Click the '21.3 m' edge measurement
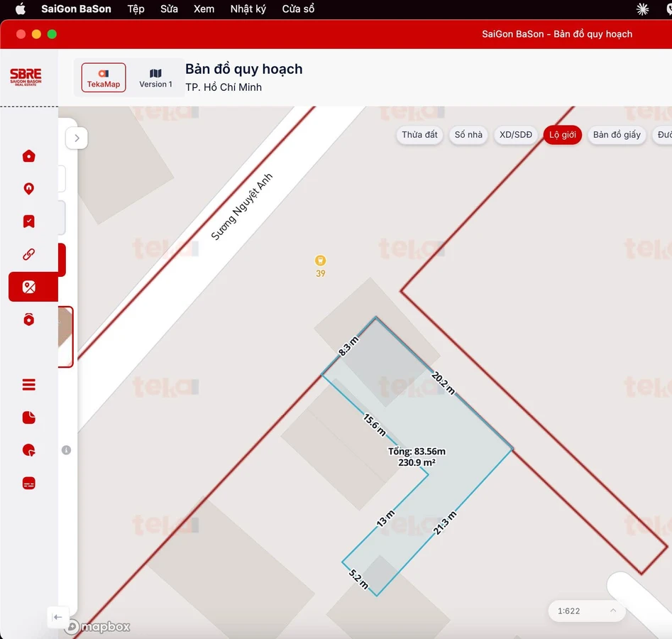 coord(445,523)
